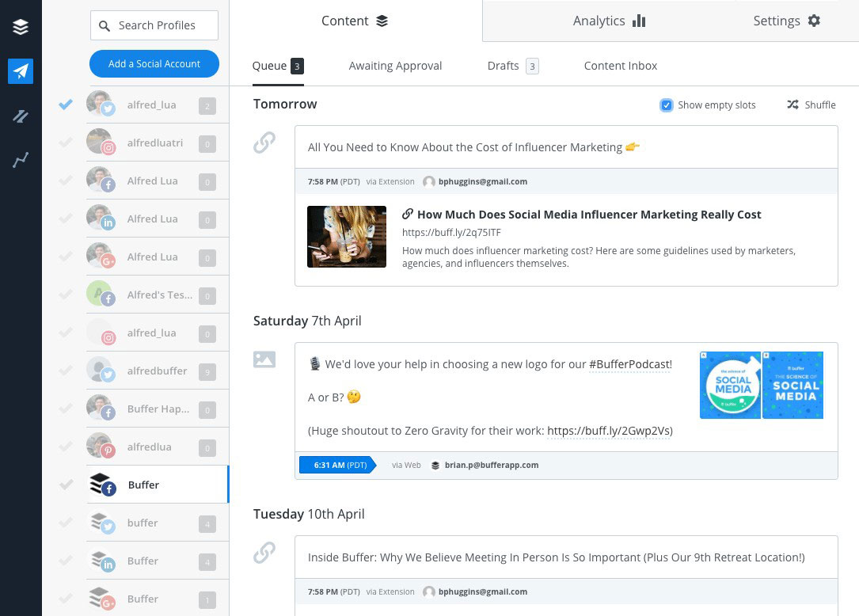Open the Settings tab

(786, 21)
